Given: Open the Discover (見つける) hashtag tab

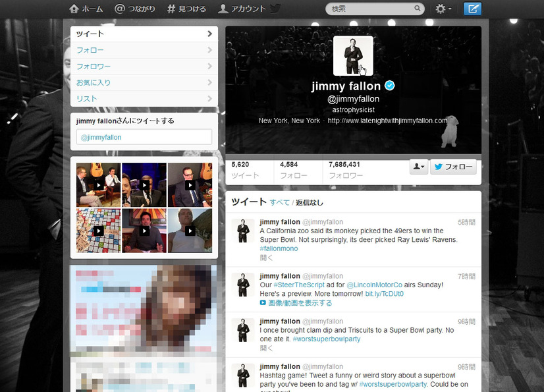Looking at the screenshot, I should [186, 9].
